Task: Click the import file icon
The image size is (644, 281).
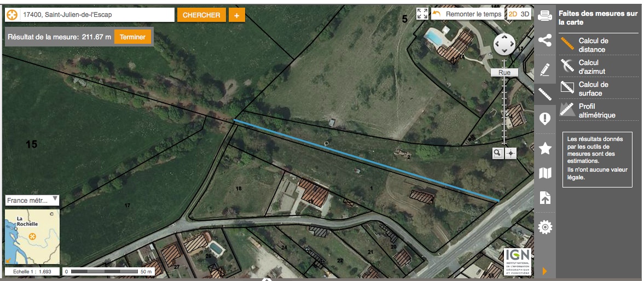Action: pos(544,198)
